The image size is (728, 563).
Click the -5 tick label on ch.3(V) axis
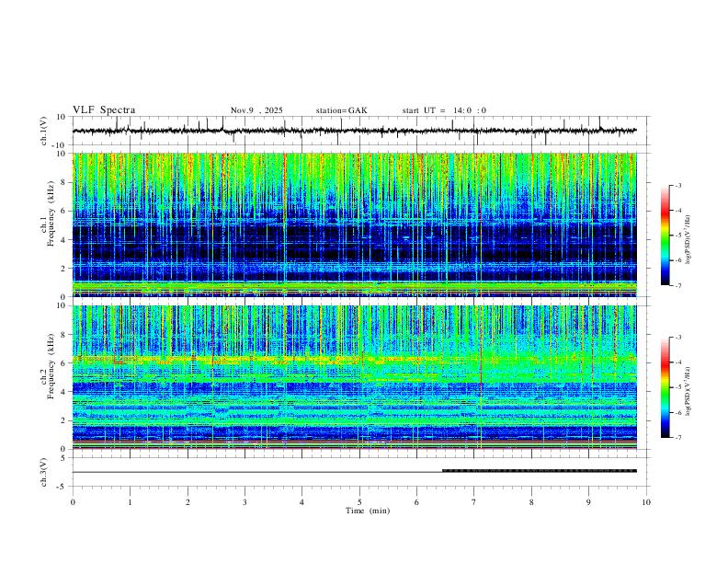point(63,487)
